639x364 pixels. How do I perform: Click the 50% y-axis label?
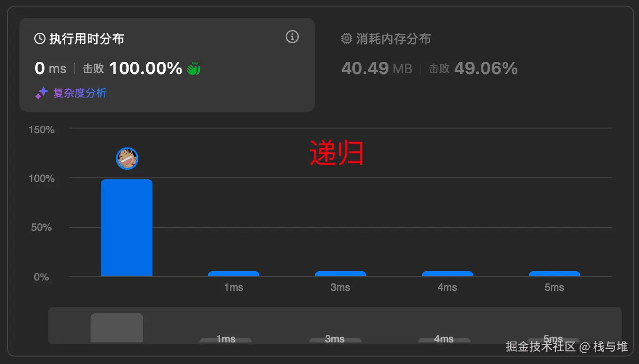(x=42, y=227)
